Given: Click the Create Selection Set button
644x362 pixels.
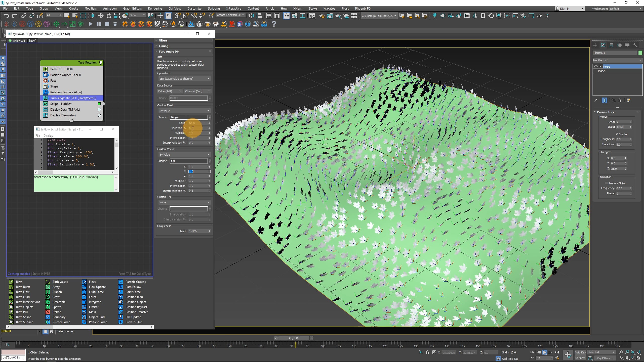Looking at the screenshot, I should coord(230,15).
